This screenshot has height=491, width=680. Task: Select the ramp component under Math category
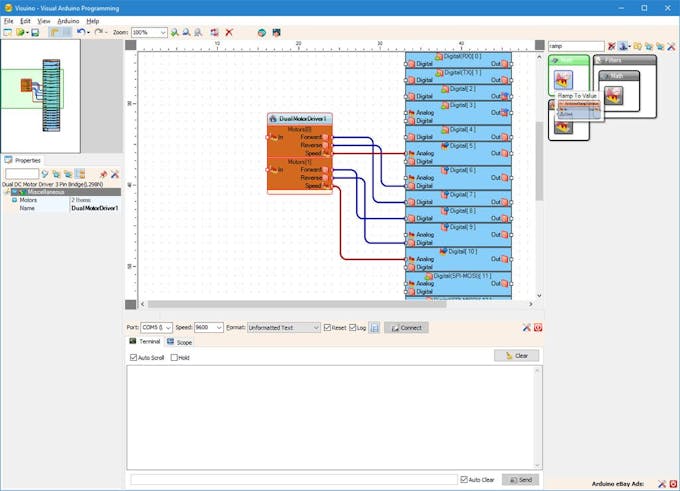click(x=614, y=95)
